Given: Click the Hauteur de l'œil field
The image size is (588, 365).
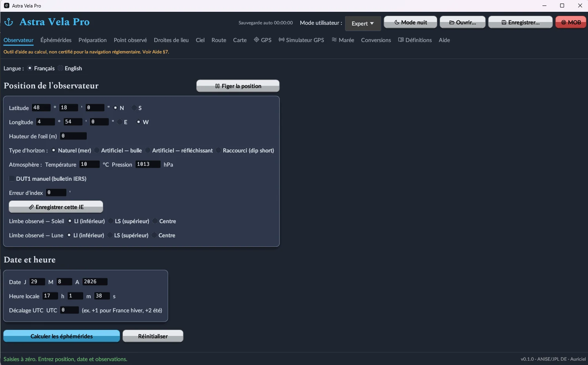Looking at the screenshot, I should point(73,136).
